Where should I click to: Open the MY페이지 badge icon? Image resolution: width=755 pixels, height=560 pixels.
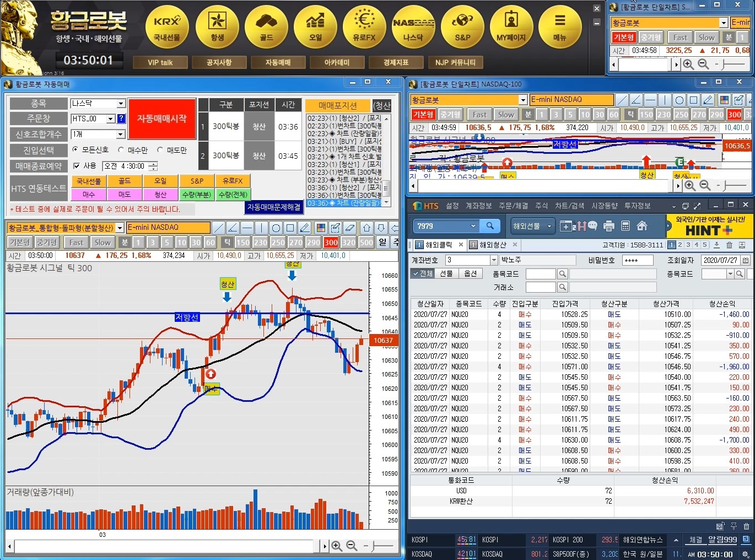pyautogui.click(x=511, y=26)
